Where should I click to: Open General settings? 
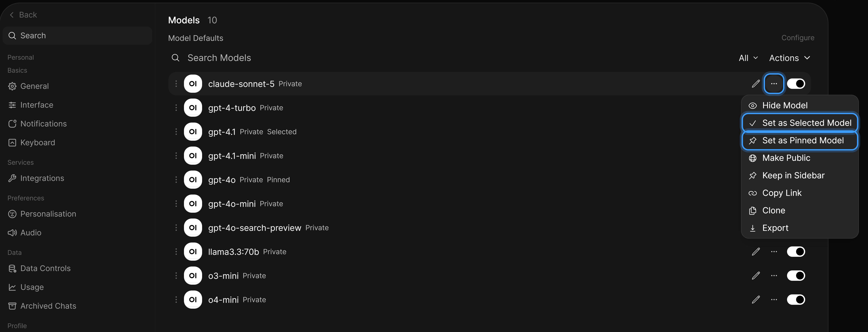tap(28, 86)
